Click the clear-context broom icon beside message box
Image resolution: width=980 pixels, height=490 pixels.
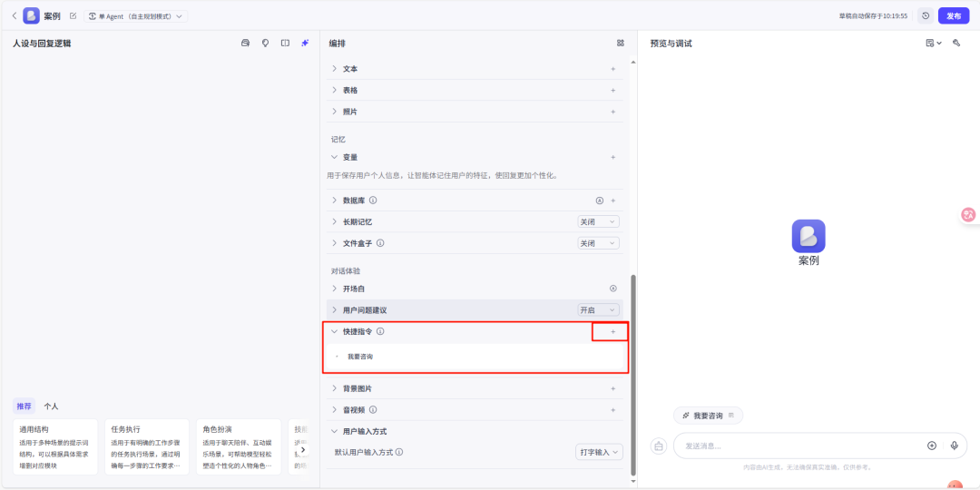(659, 446)
